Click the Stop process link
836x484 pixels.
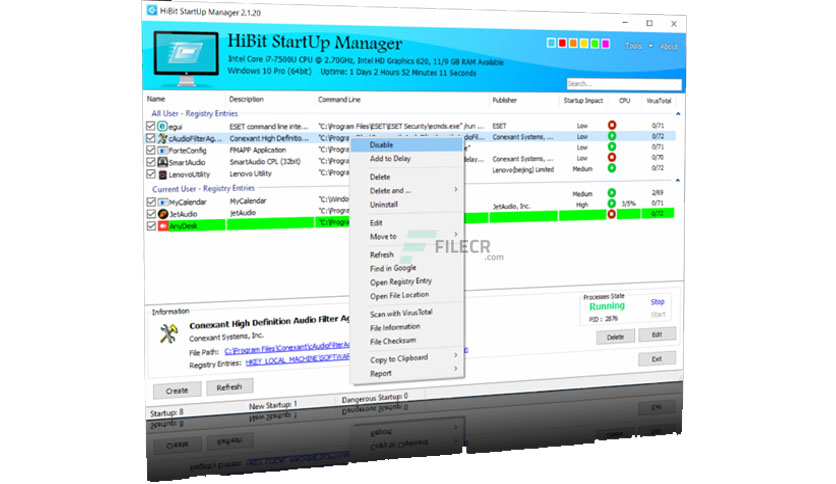coord(657,302)
